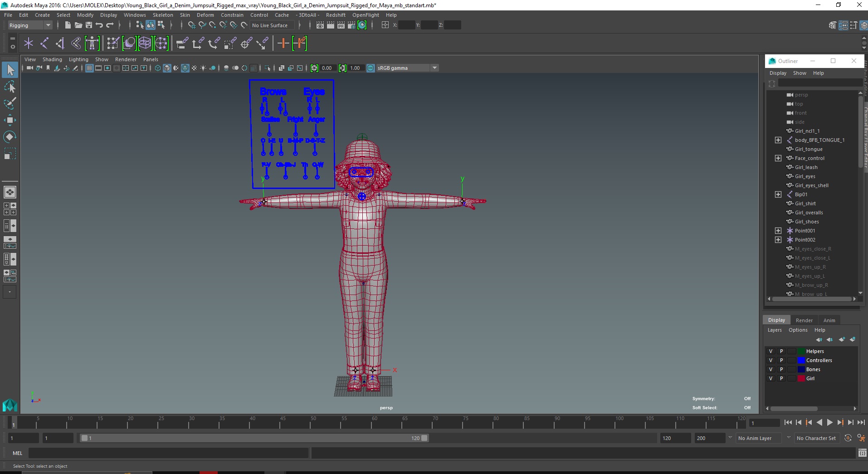Screen dimensions: 868x474
Task: Choose the Rotate tool in the toolbox
Action: point(10,137)
